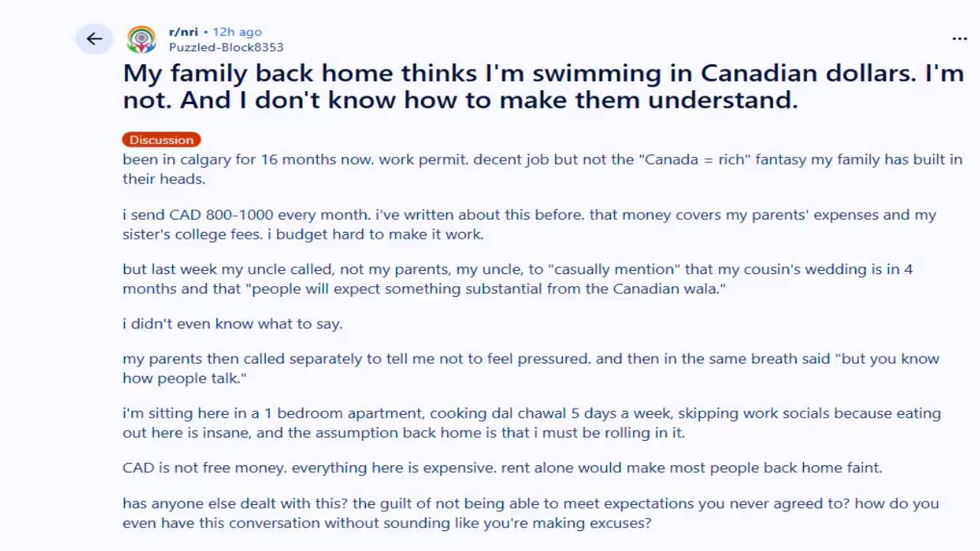Filter by the Discussion flair tag
The width and height of the screenshot is (980, 551).
coord(162,140)
